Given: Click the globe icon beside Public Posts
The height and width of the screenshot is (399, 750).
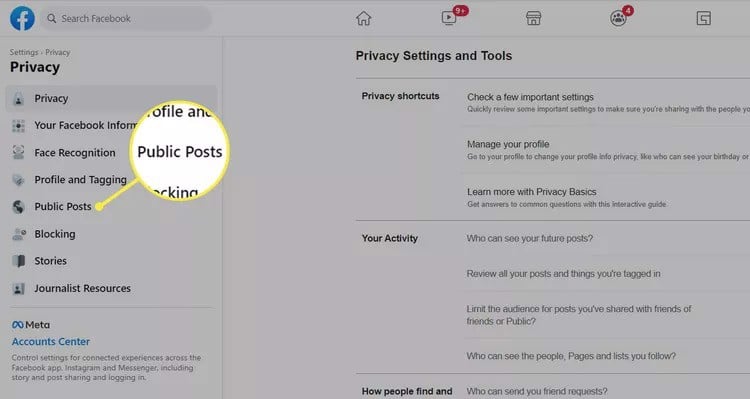Looking at the screenshot, I should [19, 207].
